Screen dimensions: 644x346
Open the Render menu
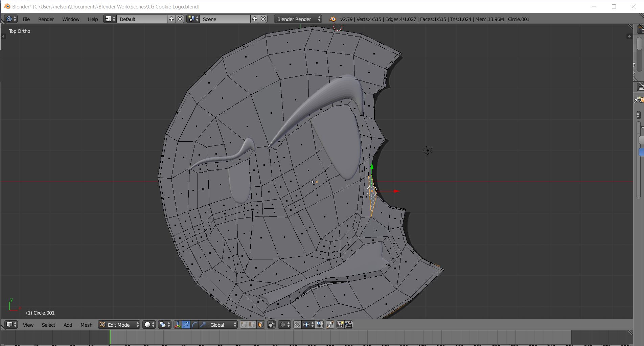click(46, 19)
